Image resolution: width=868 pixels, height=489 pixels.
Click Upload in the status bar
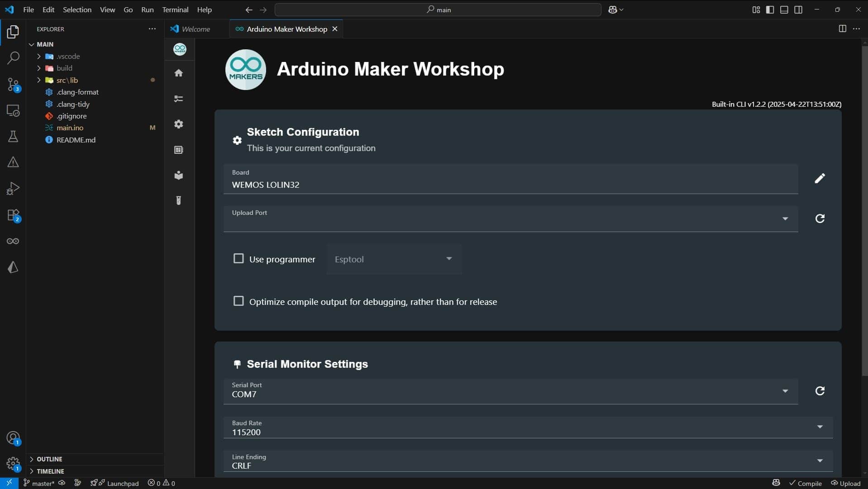845,483
